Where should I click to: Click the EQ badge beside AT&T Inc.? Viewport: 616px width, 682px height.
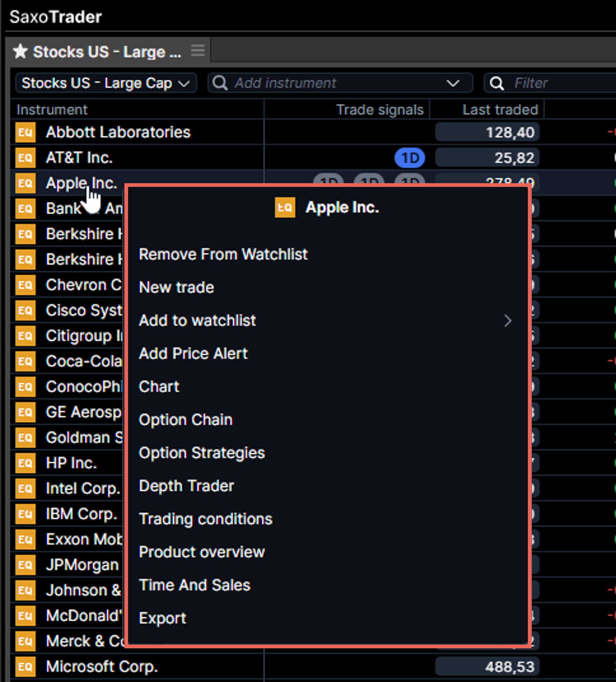[25, 158]
